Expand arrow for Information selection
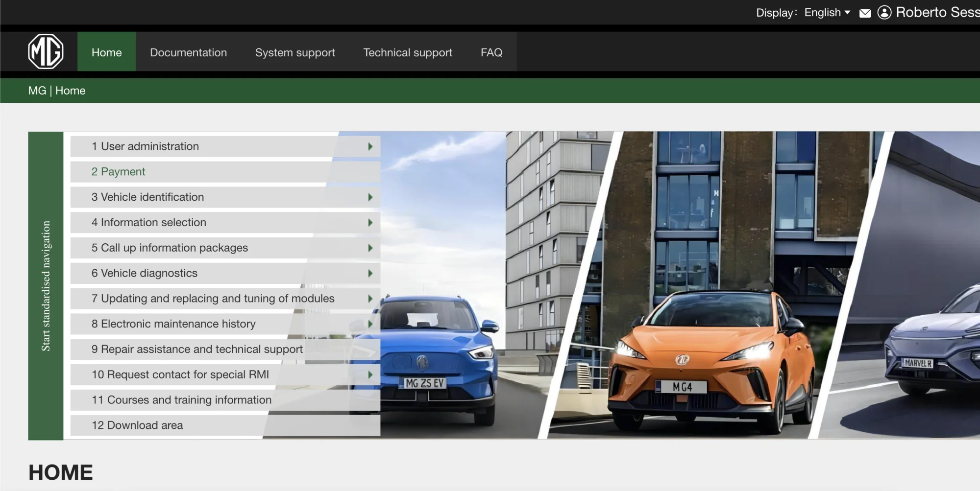Image resolution: width=980 pixels, height=491 pixels. point(370,223)
